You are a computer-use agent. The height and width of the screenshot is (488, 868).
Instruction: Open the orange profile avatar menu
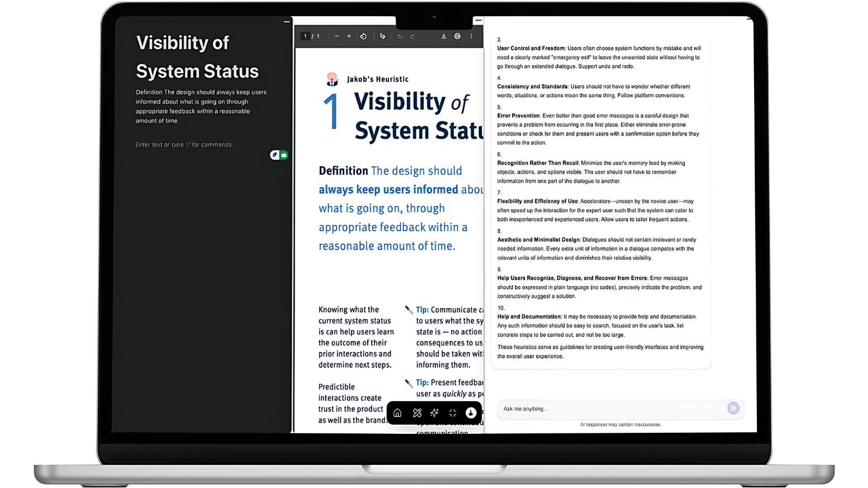(471, 413)
